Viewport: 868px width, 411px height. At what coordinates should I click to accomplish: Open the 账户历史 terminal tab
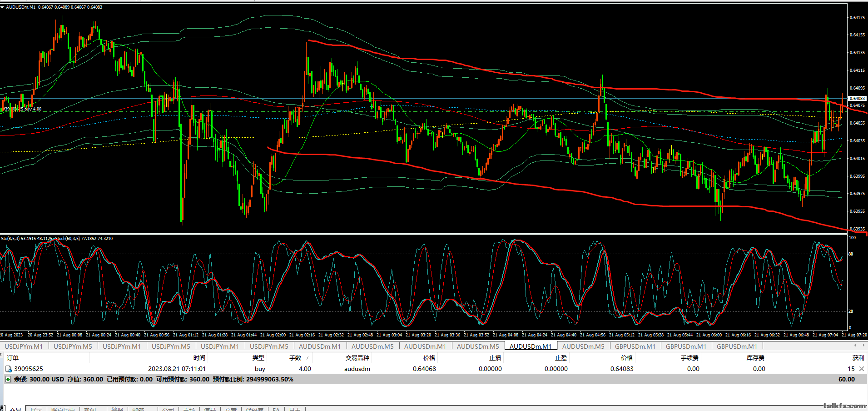[63, 409]
